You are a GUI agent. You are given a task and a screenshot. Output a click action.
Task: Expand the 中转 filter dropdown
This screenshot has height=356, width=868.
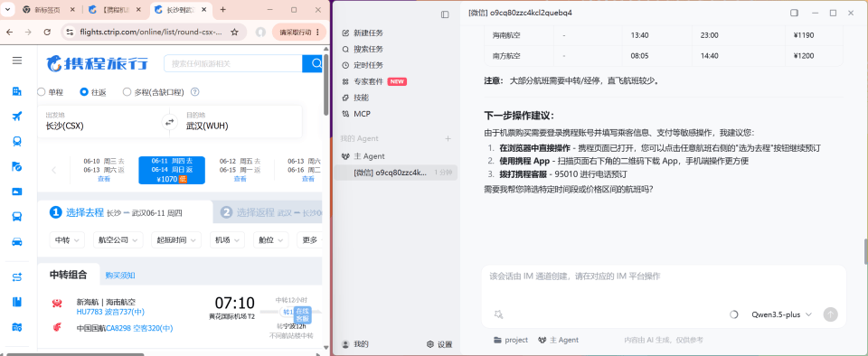66,240
